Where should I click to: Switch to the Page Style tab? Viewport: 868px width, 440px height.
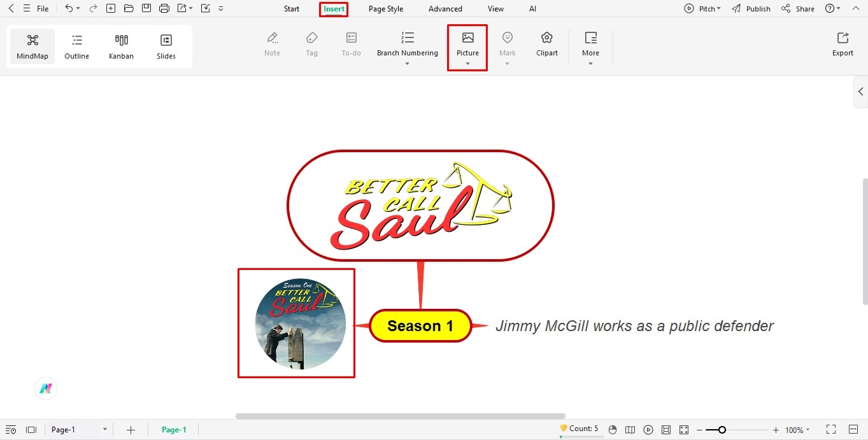click(386, 9)
